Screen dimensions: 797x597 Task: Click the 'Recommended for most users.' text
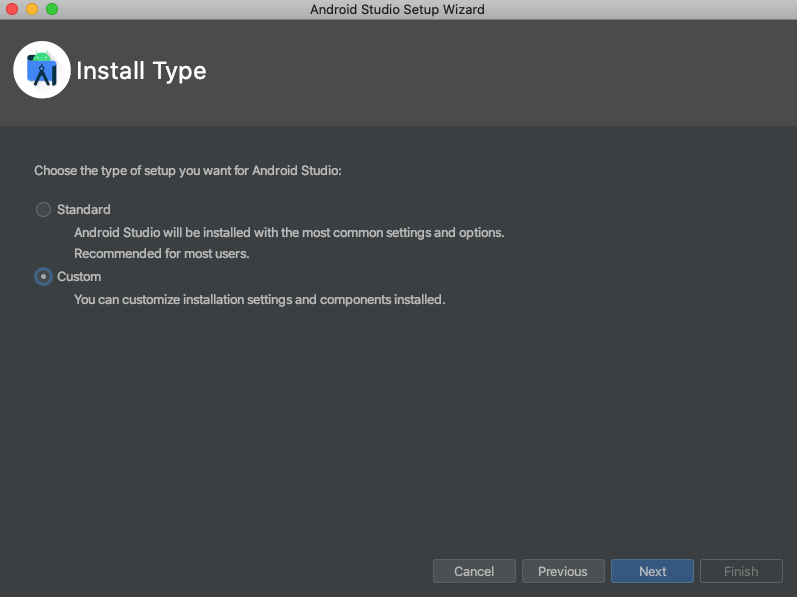tap(162, 253)
